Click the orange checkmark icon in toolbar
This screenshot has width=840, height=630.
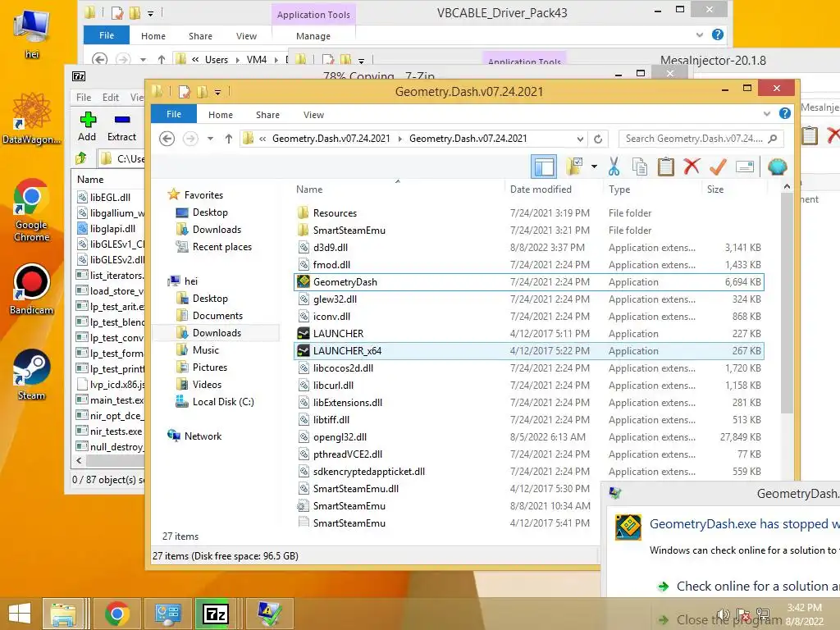point(718,167)
